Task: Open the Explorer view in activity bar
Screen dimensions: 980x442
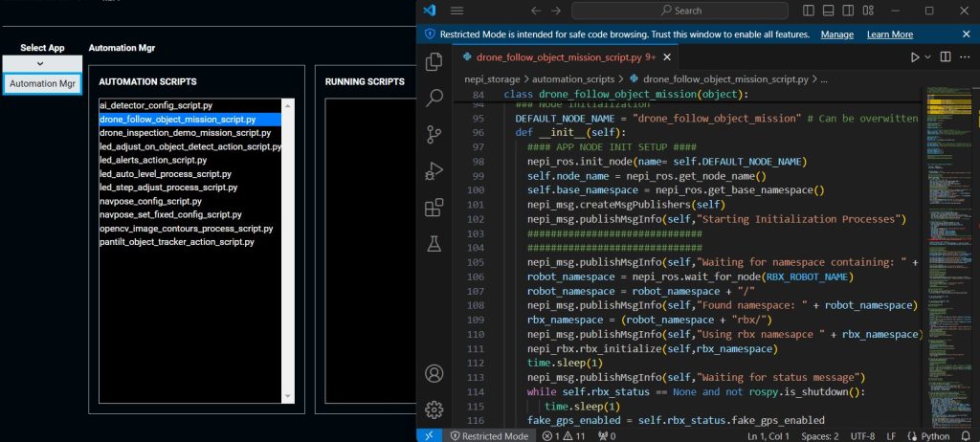Action: coord(434,62)
